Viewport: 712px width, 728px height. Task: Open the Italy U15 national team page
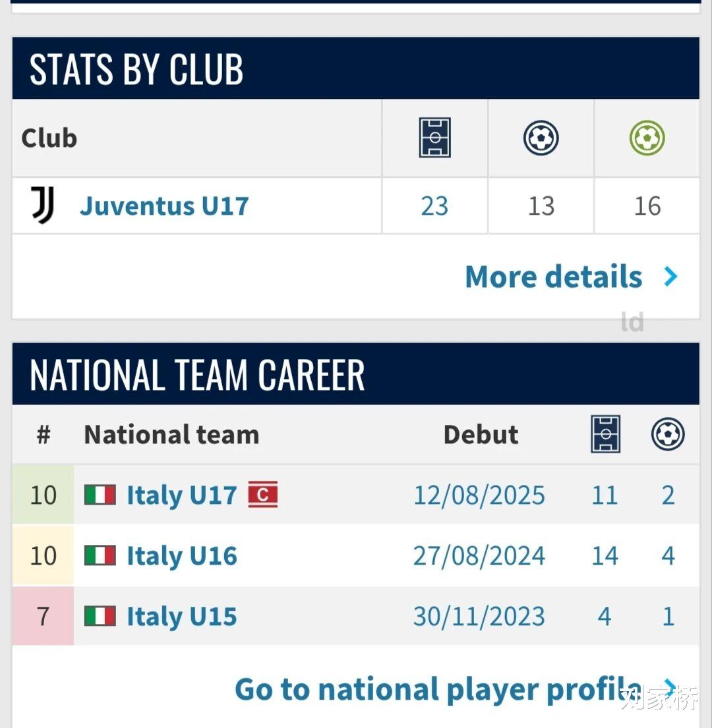[181, 617]
